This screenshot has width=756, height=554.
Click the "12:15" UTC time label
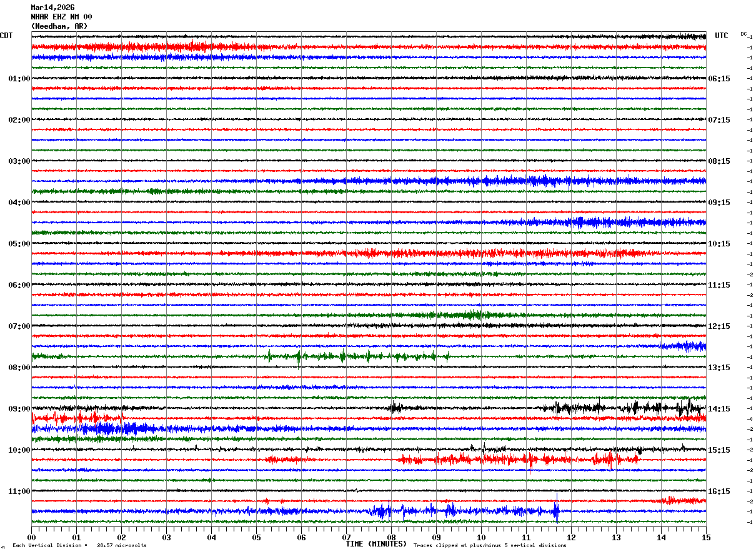(x=719, y=326)
